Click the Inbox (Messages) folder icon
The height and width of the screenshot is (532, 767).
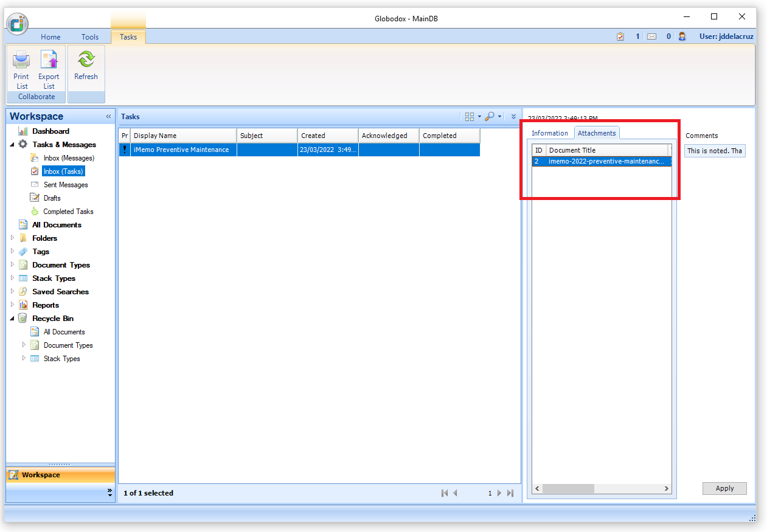(x=35, y=158)
